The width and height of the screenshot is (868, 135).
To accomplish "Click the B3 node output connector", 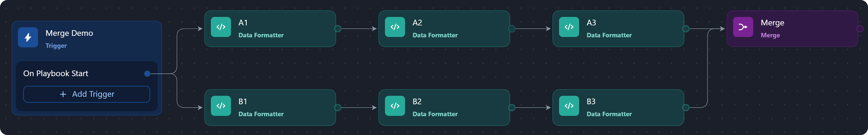I will pos(686,108).
